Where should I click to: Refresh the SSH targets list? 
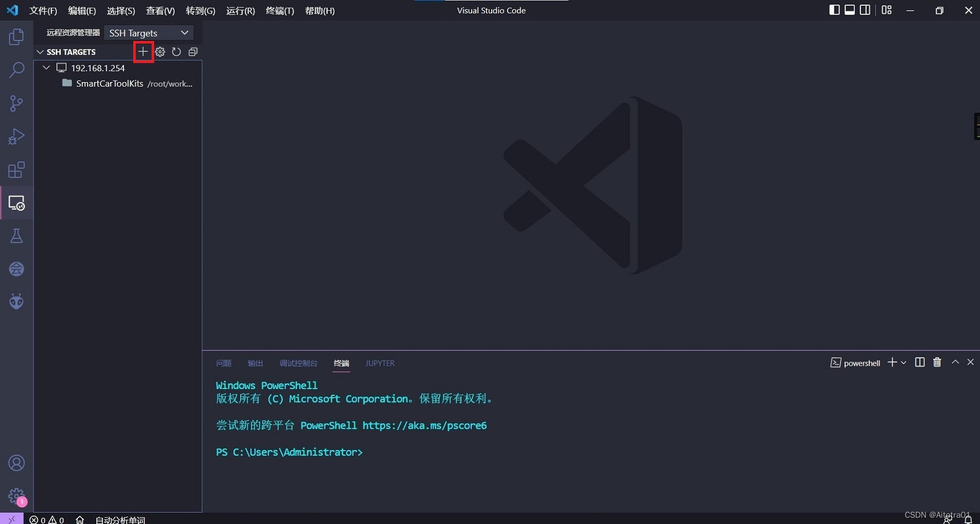click(176, 52)
